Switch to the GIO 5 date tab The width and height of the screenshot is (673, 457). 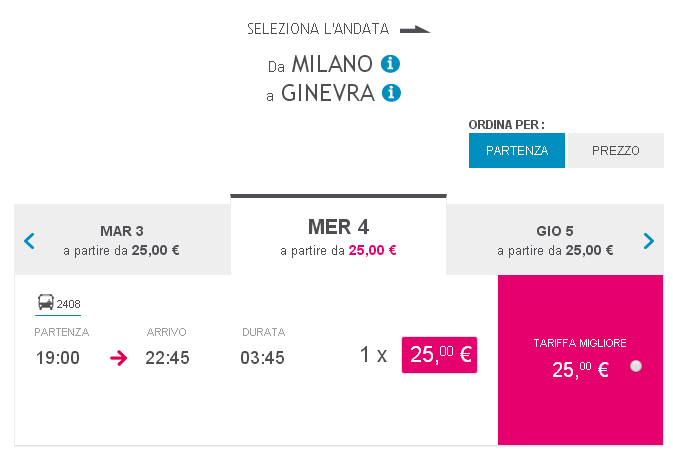555,240
